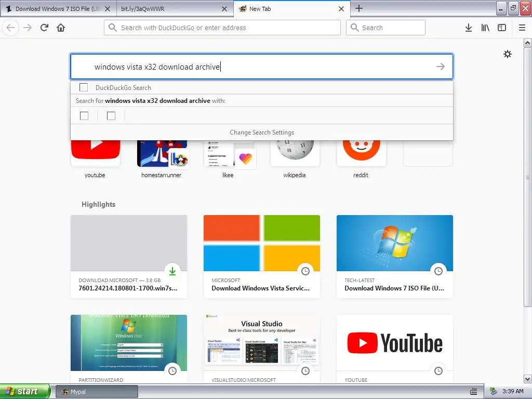Screen dimensions: 532x399
Task: Select the first one-off search engine icon
Action: pyautogui.click(x=84, y=116)
